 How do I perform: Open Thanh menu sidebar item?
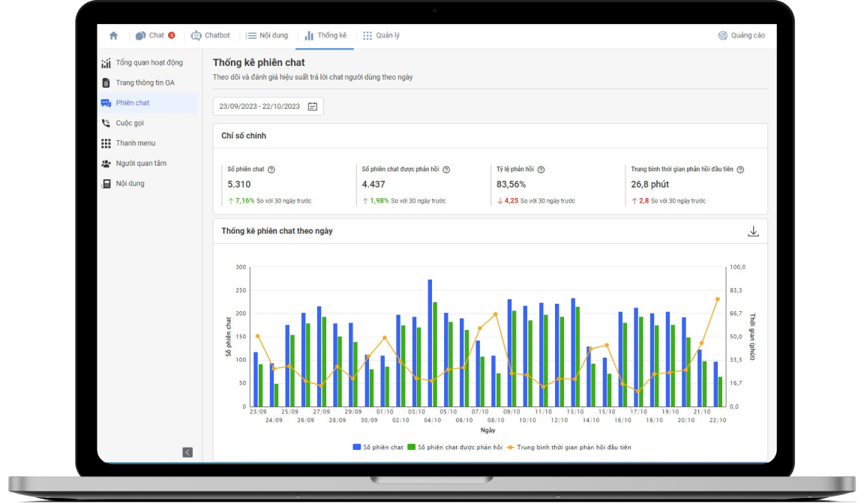point(135,143)
